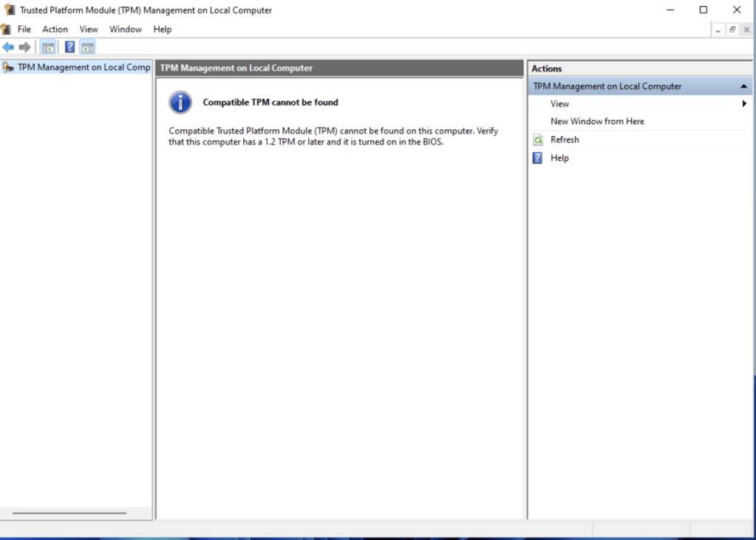
Task: Click the TPM key icon in the title bar
Action: 8,10
